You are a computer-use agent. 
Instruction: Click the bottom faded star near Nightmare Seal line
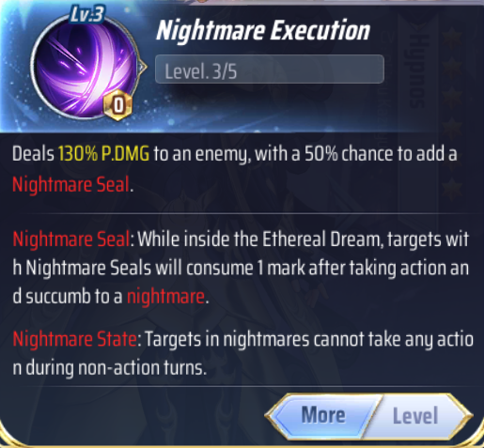pyautogui.click(x=452, y=187)
